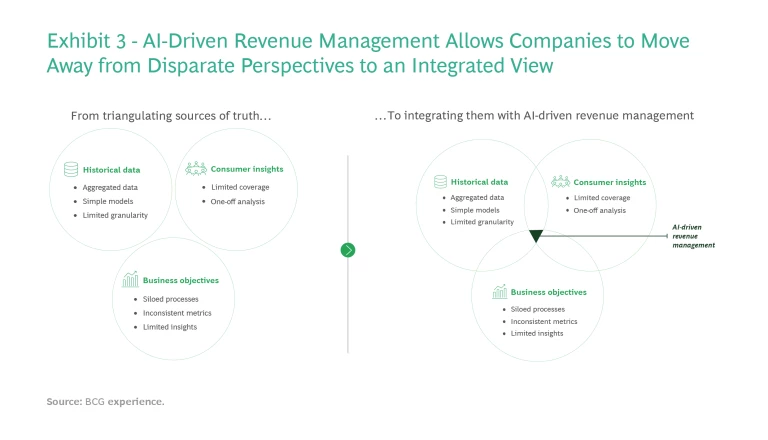Click the dark green triangle at the circle intersection
Image resolution: width=768 pixels, height=440 pixels.
pyautogui.click(x=535, y=236)
